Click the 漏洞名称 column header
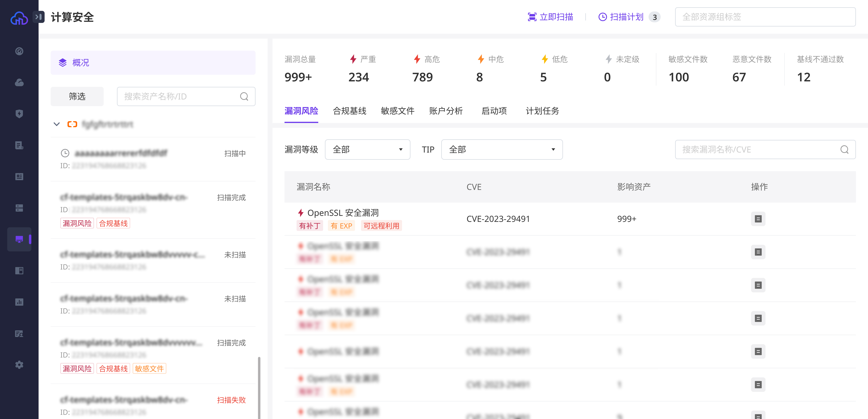The image size is (868, 419). [x=313, y=187]
